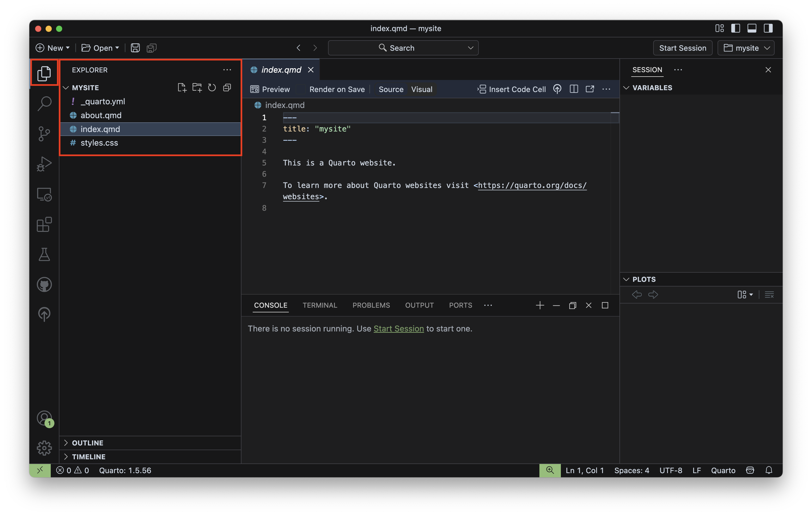Open plots layout dropdown

click(x=745, y=295)
